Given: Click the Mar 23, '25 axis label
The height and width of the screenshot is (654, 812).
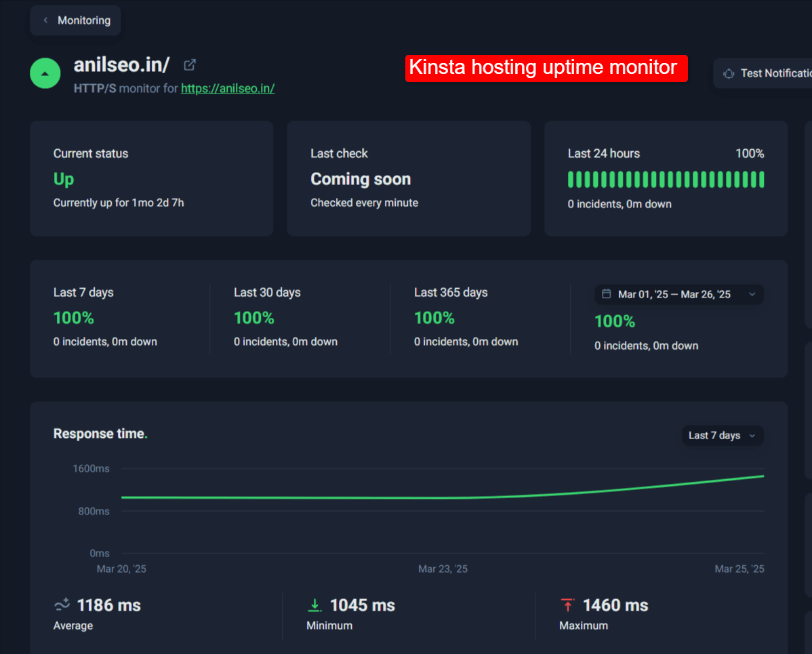Looking at the screenshot, I should [443, 569].
